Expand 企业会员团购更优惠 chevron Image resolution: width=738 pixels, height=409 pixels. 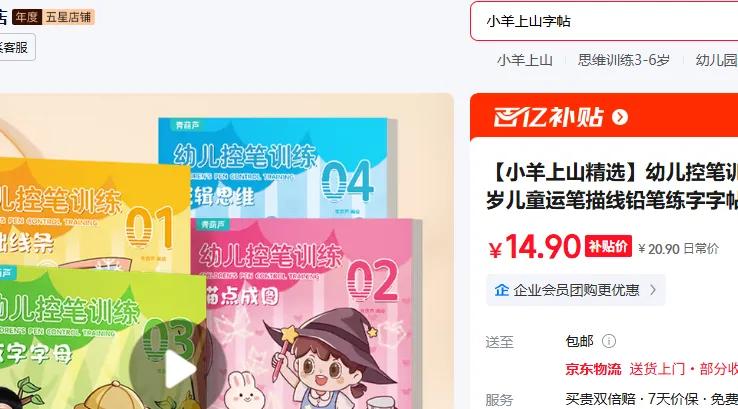tap(653, 290)
